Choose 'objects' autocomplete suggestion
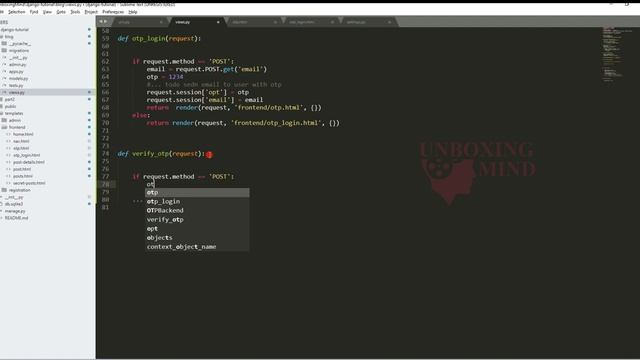 pos(198,238)
